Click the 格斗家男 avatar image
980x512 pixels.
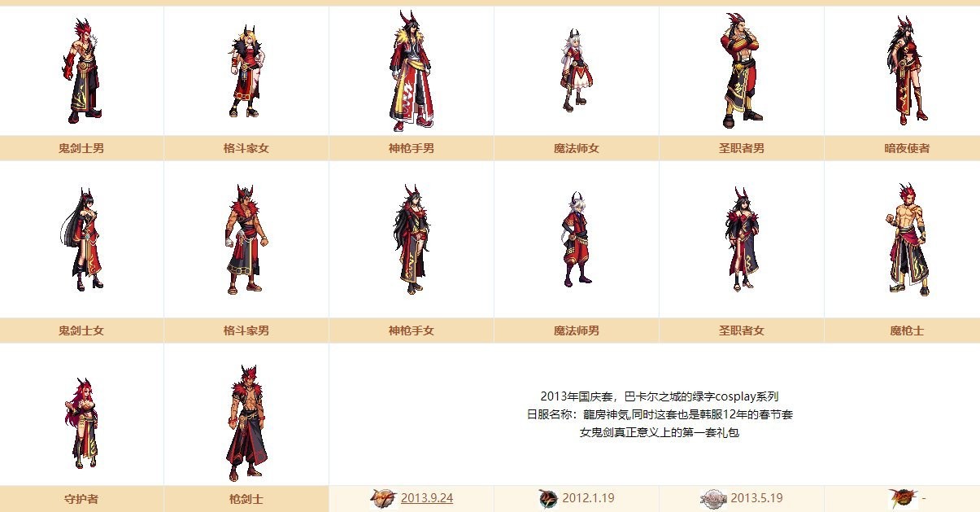[x=246, y=239]
